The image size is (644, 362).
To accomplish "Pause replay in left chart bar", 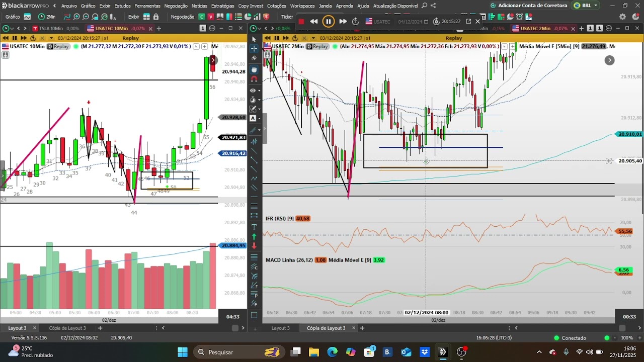I will (x=15, y=38).
